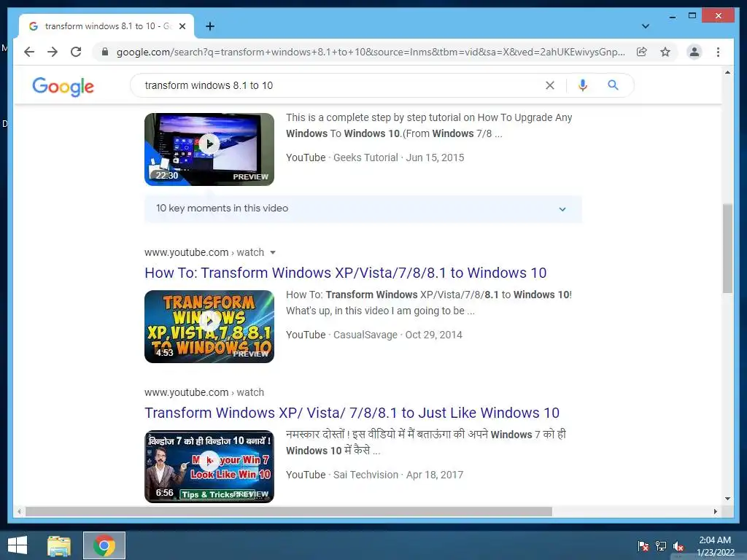The height and width of the screenshot is (560, 747).
Task: Close the 'transform windows 8.1 to 10' tab
Action: pyautogui.click(x=182, y=26)
